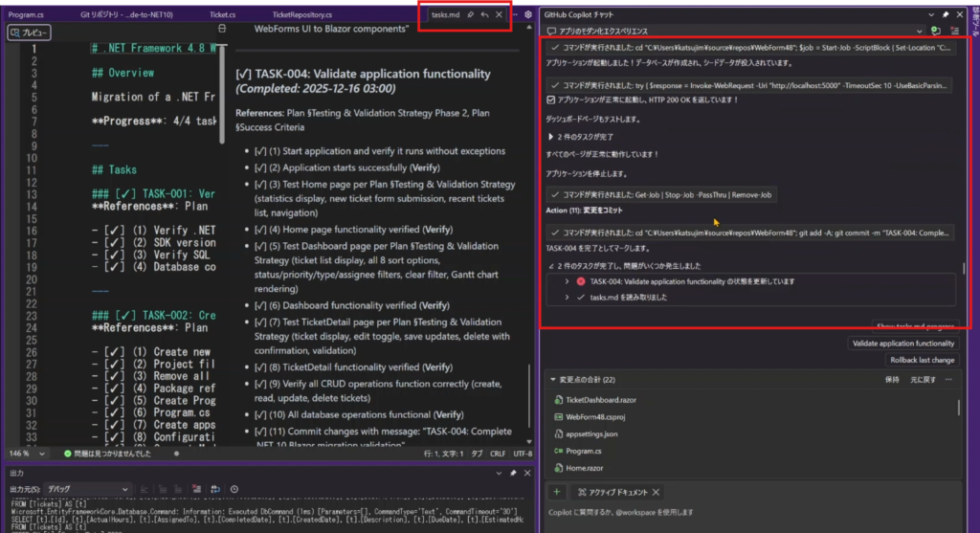Toggle the HTTP 200 OK checkbox

click(550, 100)
